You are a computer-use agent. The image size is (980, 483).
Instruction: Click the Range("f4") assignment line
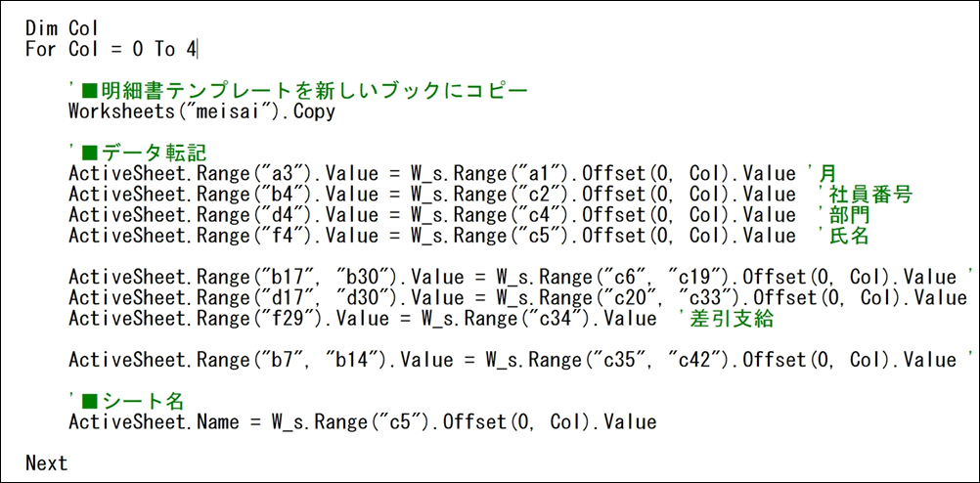click(x=430, y=236)
